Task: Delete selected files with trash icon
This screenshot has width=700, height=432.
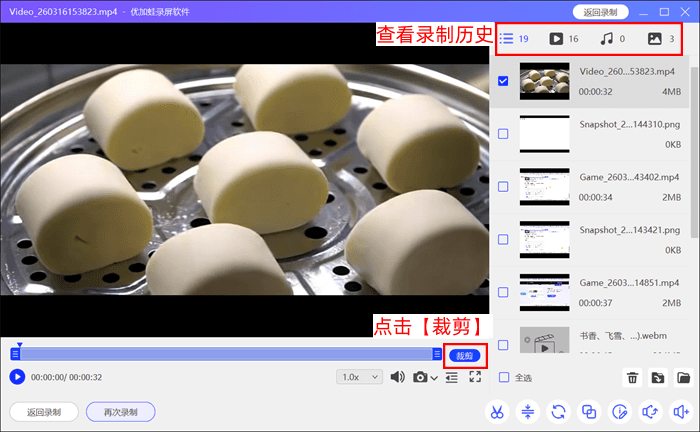Action: pos(633,378)
